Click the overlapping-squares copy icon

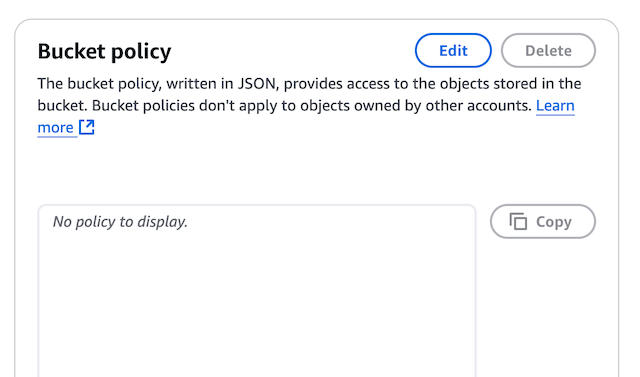(x=518, y=222)
